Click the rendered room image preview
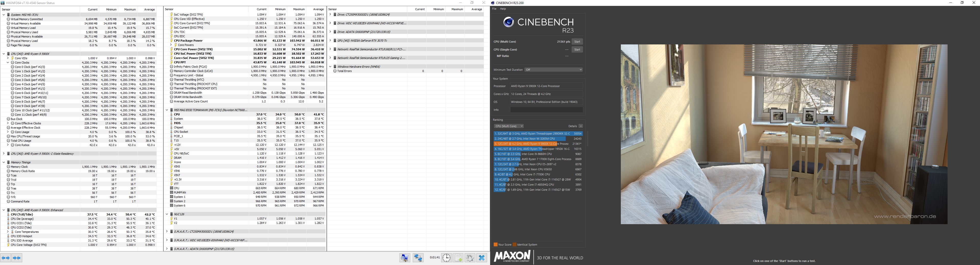980x265 pixels. (784, 134)
